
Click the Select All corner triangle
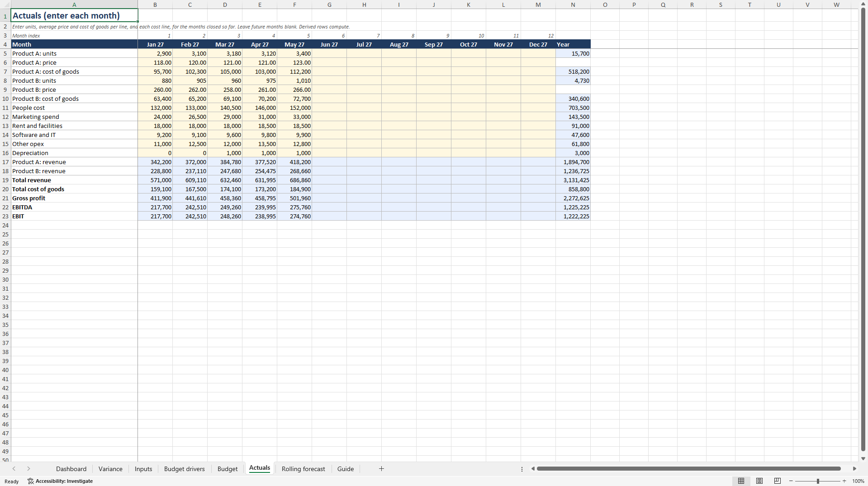pyautogui.click(x=5, y=5)
